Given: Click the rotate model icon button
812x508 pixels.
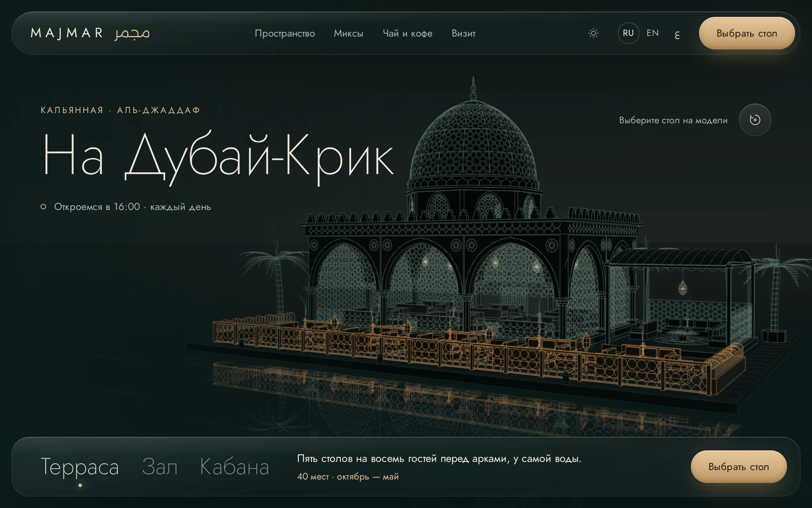Looking at the screenshot, I should 755,120.
